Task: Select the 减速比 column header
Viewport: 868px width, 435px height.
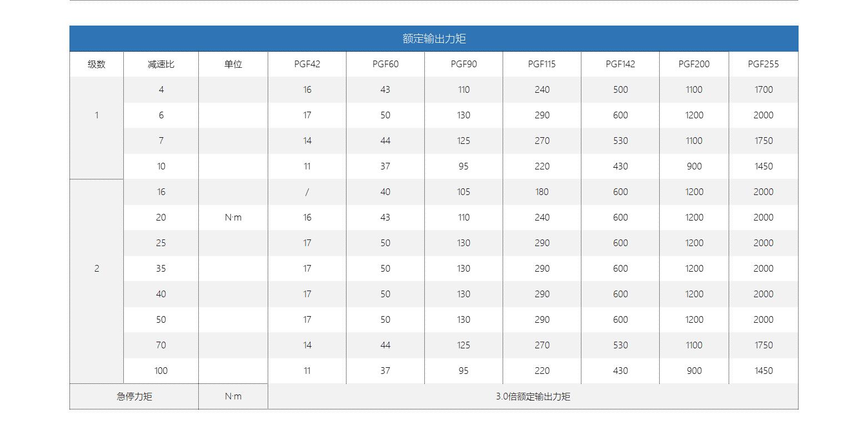Action: [x=161, y=64]
